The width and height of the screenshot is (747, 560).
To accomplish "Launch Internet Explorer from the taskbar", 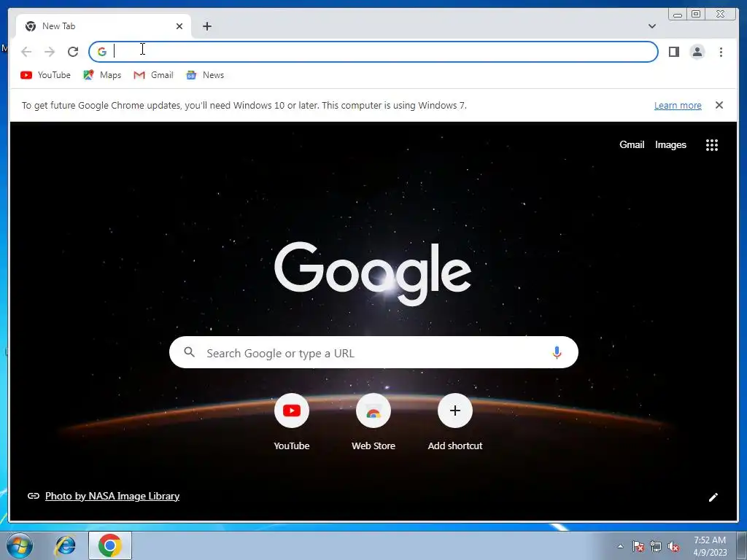I will 65,545.
